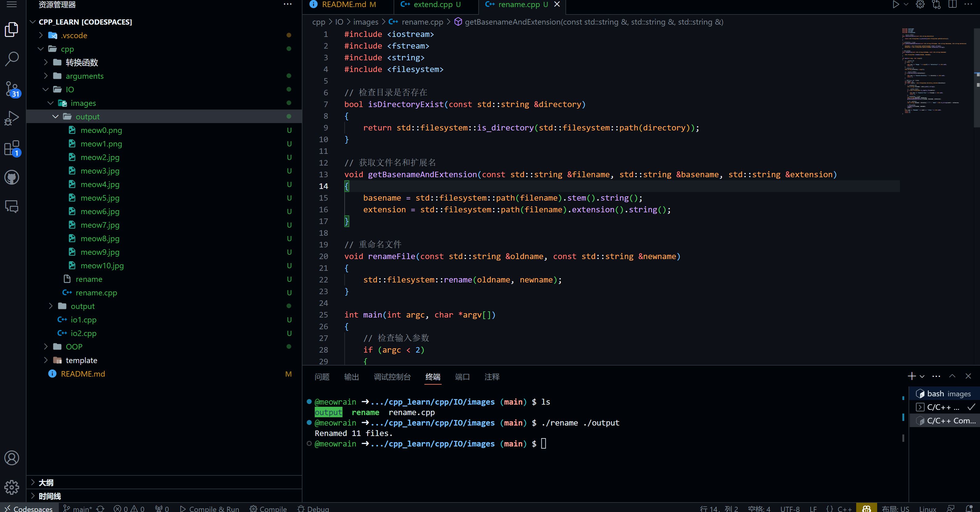The width and height of the screenshot is (980, 512).
Task: Open Manage gear icon in activity bar
Action: (x=12, y=487)
